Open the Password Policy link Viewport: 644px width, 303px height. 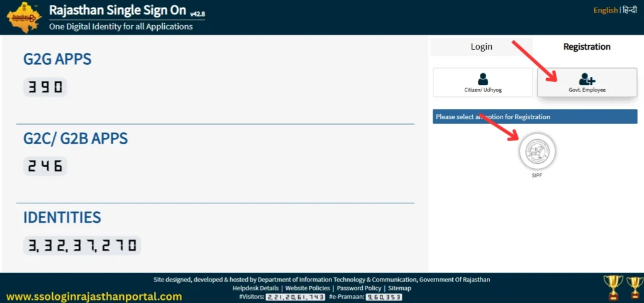pyautogui.click(x=359, y=289)
